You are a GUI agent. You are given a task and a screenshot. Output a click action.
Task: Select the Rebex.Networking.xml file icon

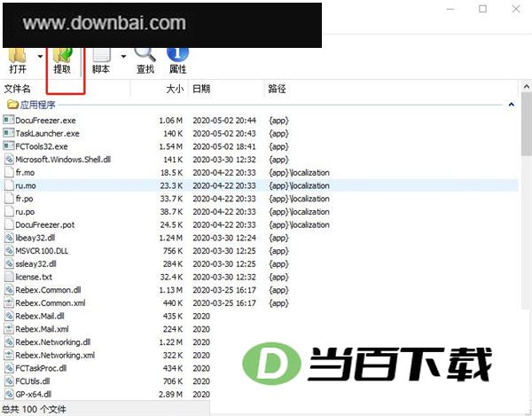pos(9,355)
